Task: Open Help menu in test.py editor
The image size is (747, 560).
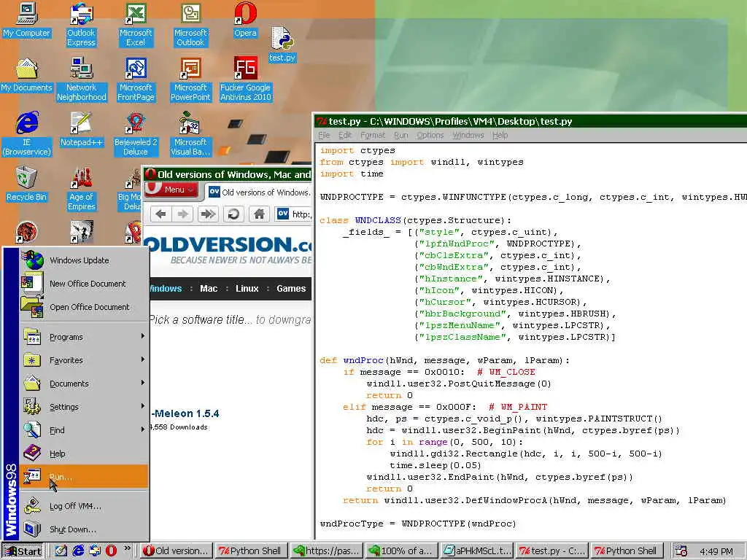Action: tap(500, 135)
